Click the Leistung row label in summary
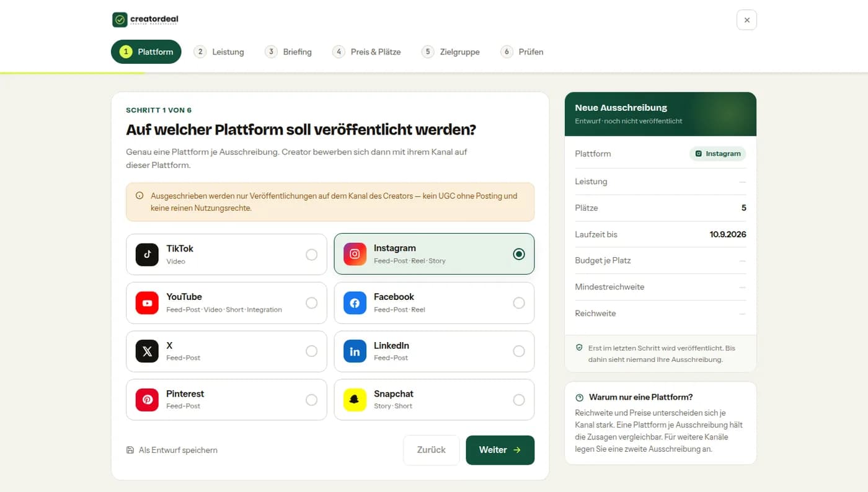868x492 pixels. click(591, 182)
